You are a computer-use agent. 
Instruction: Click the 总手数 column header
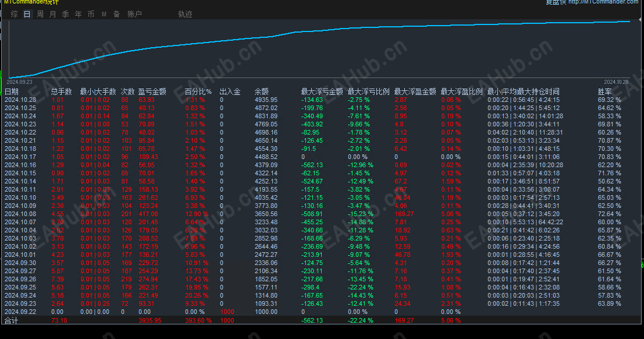tap(62, 91)
